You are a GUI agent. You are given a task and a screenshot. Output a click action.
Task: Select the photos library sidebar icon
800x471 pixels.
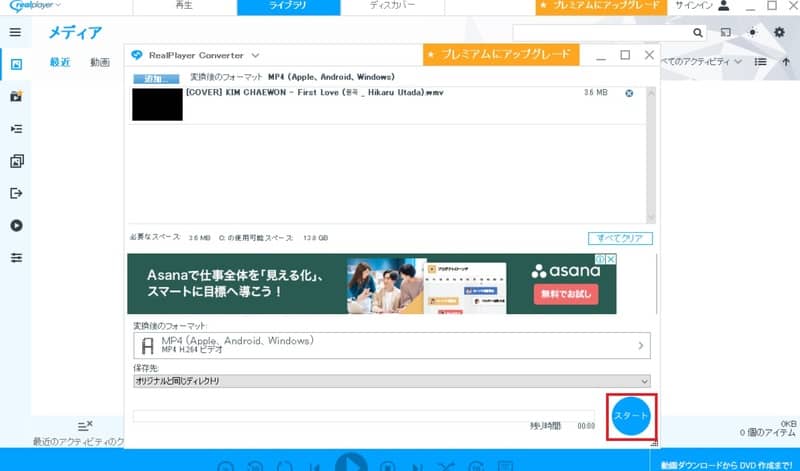[x=16, y=64]
